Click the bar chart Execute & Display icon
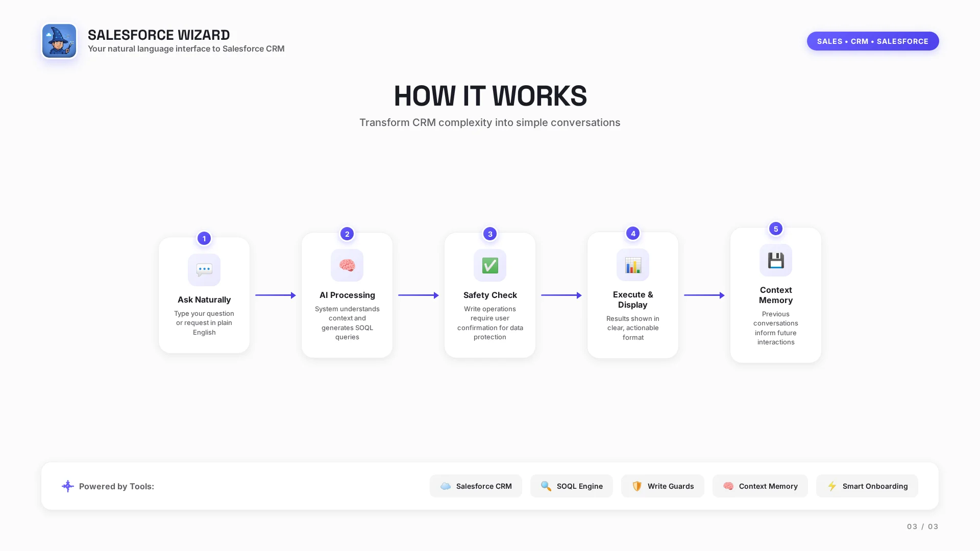Image resolution: width=980 pixels, height=551 pixels. [x=633, y=265]
